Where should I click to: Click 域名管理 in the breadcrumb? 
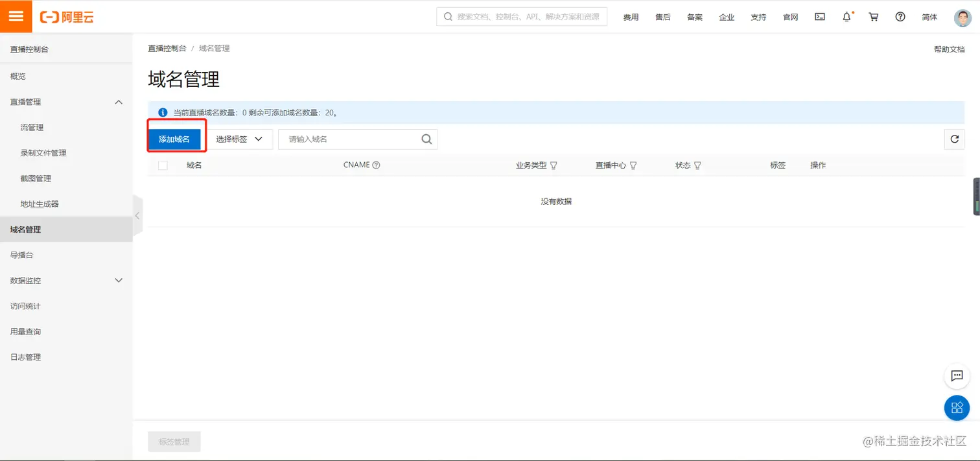[x=215, y=49]
